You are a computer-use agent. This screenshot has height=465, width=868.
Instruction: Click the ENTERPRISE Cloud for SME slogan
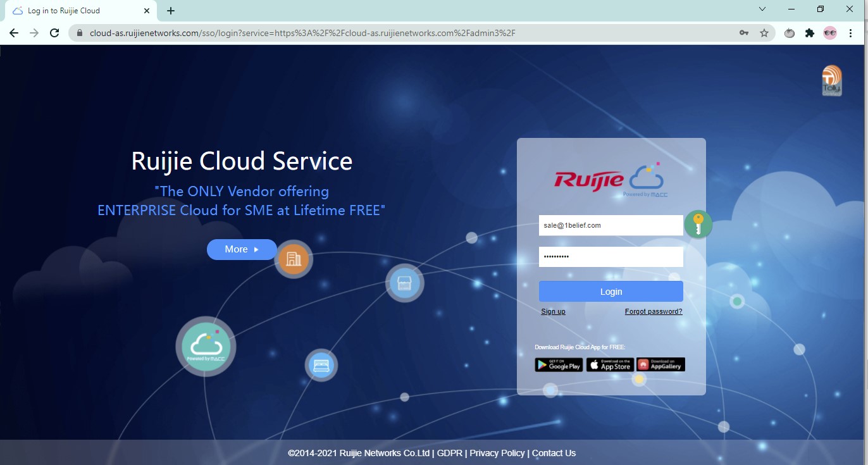click(242, 210)
